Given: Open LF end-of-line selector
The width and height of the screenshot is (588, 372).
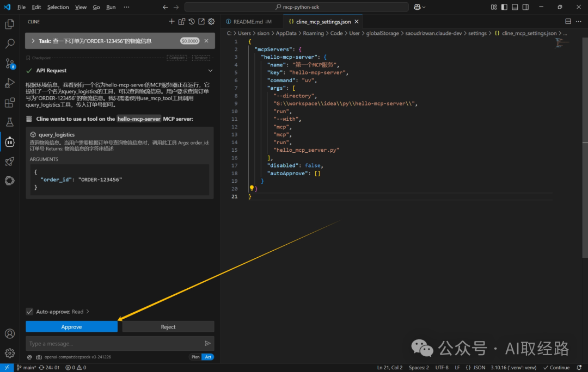Looking at the screenshot, I should pos(457,368).
